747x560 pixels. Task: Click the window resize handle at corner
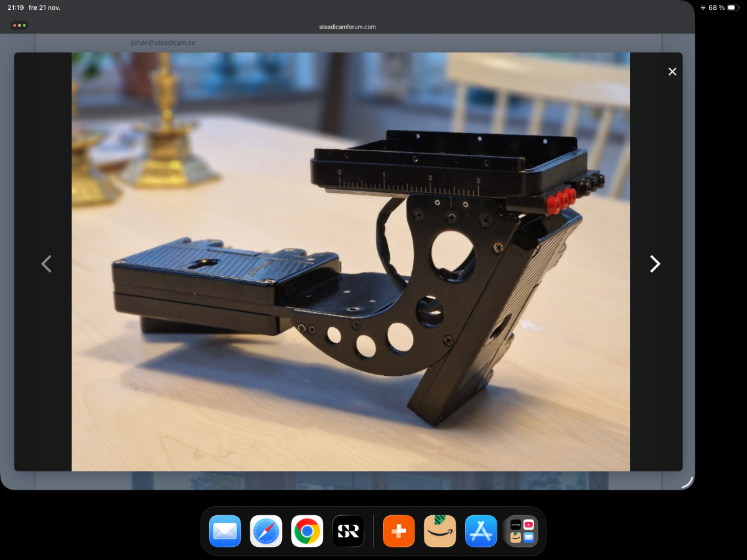click(687, 482)
